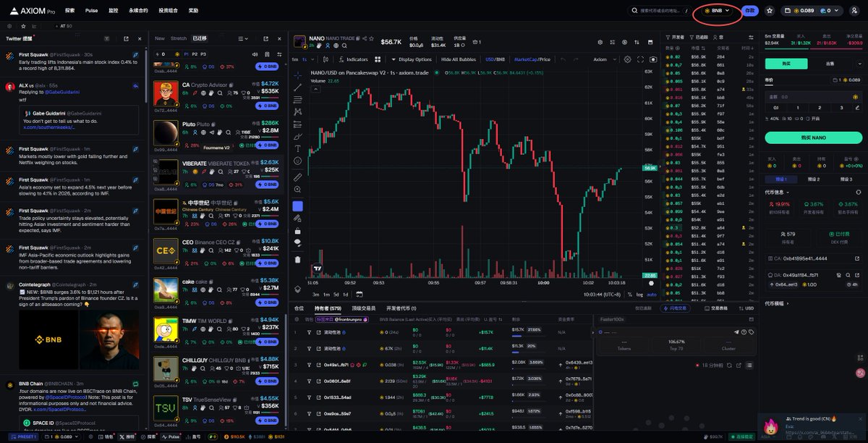Open external link in Twitter panel header
868x443 pixels.
coord(126,38)
